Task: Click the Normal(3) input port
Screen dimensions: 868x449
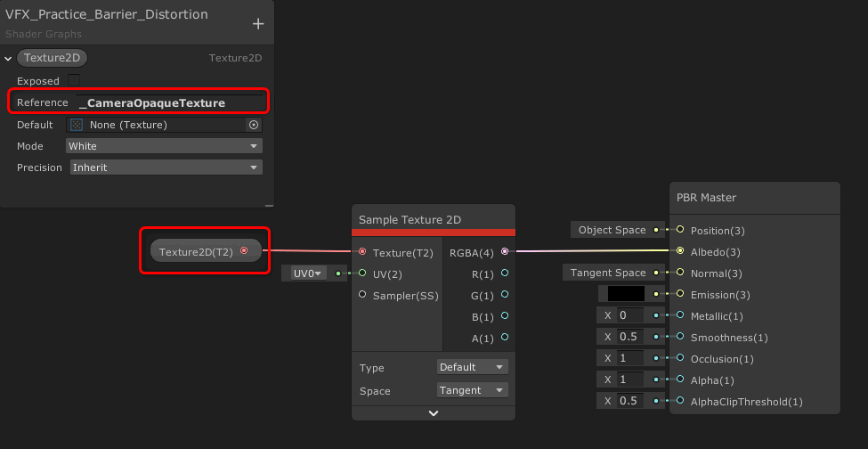Action: (680, 273)
